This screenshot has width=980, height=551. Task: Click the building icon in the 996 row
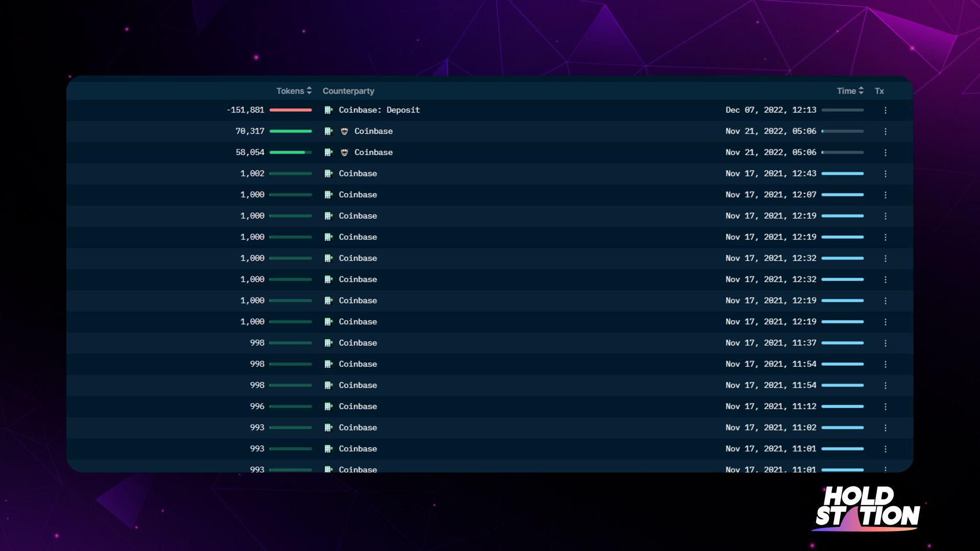point(329,407)
